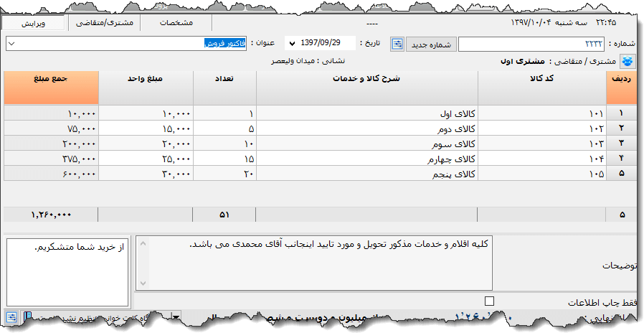Select row number ۳ header cell

tap(622, 143)
